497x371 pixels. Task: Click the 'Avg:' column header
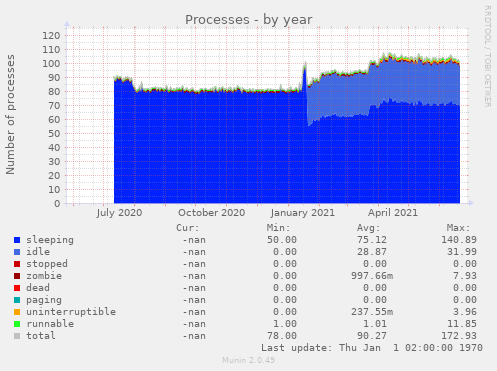369,228
